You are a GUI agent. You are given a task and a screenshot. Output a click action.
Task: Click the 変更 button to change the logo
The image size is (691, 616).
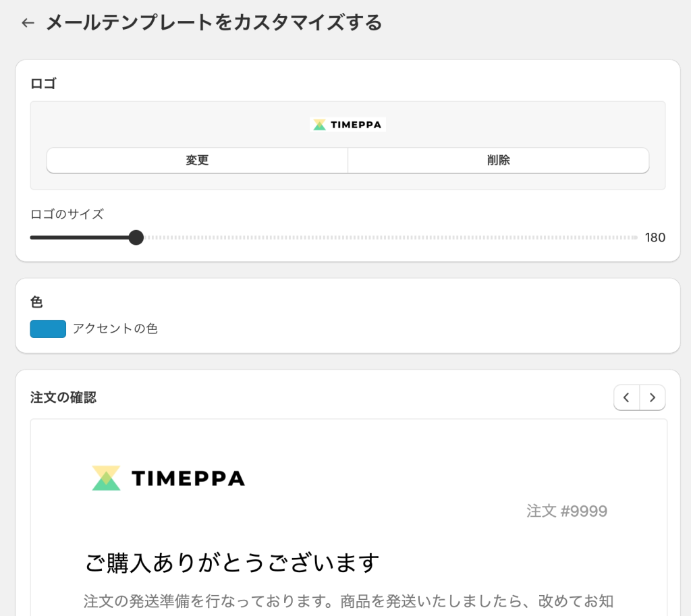click(x=196, y=160)
